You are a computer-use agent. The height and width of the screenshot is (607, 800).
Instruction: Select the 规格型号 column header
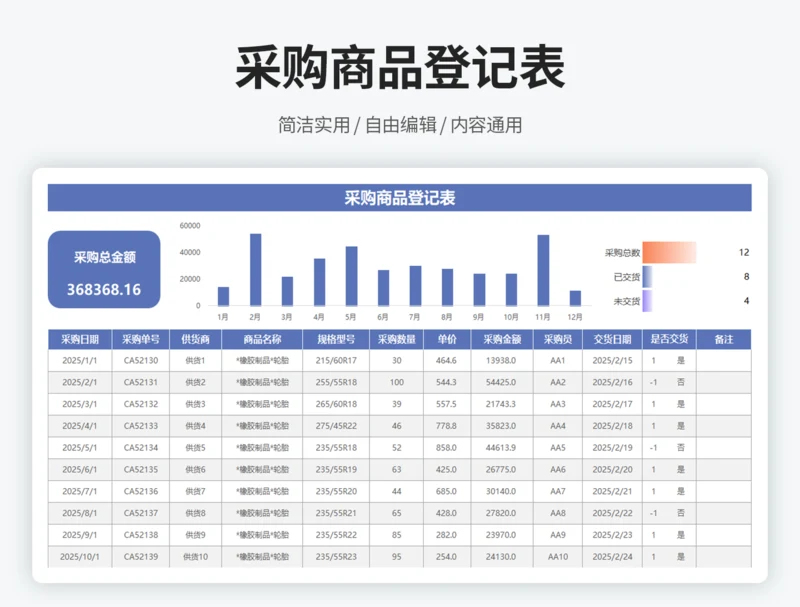336,339
